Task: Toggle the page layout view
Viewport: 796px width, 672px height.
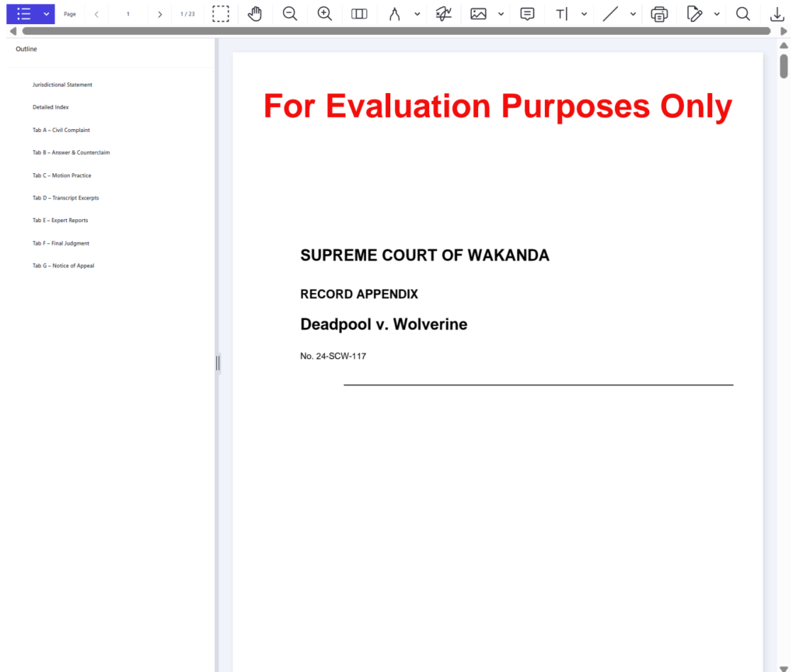Action: coord(359,14)
